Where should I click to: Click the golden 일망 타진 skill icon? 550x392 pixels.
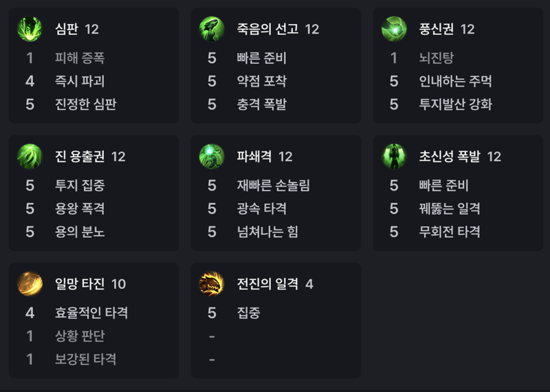tap(30, 284)
